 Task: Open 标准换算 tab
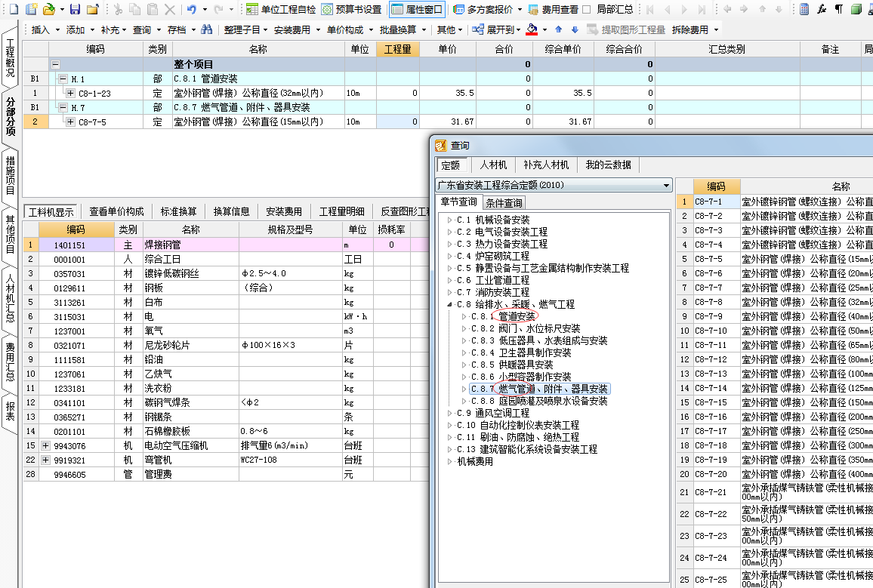pos(178,211)
